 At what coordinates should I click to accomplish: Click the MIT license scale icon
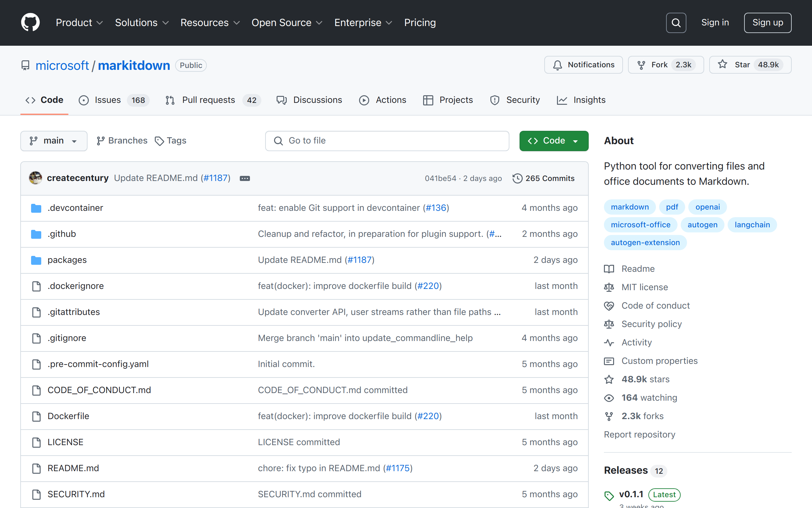(x=609, y=287)
